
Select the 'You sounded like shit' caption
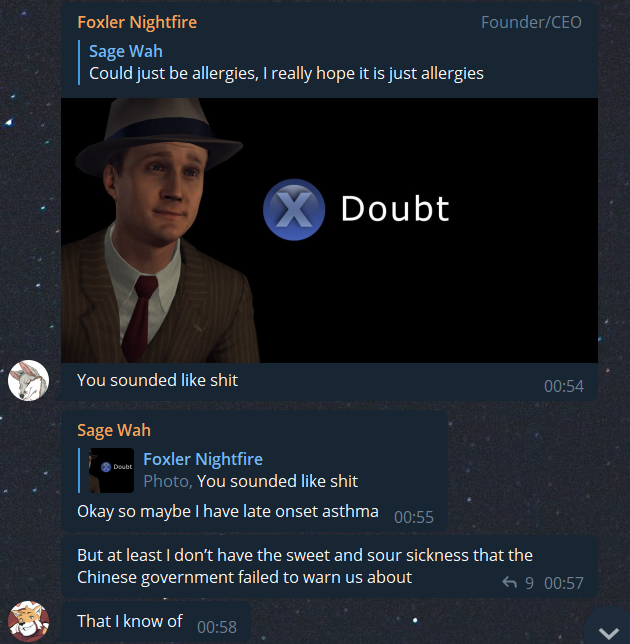[157, 380]
